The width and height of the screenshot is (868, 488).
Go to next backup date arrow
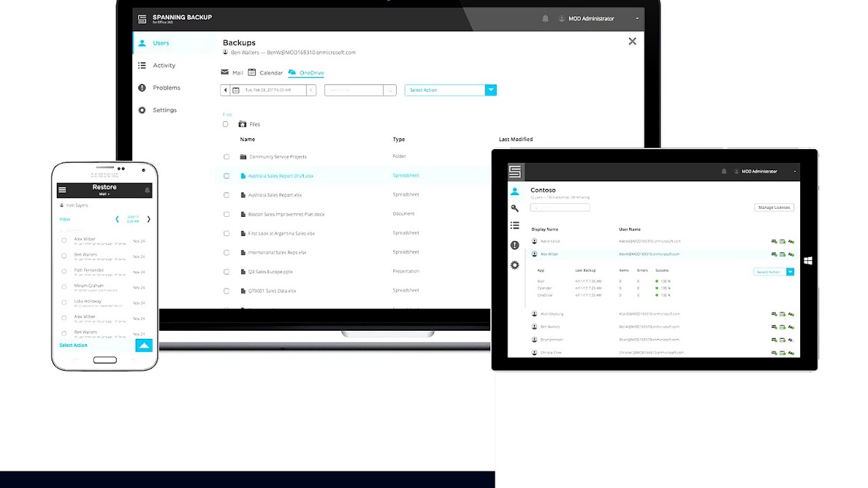[x=311, y=90]
